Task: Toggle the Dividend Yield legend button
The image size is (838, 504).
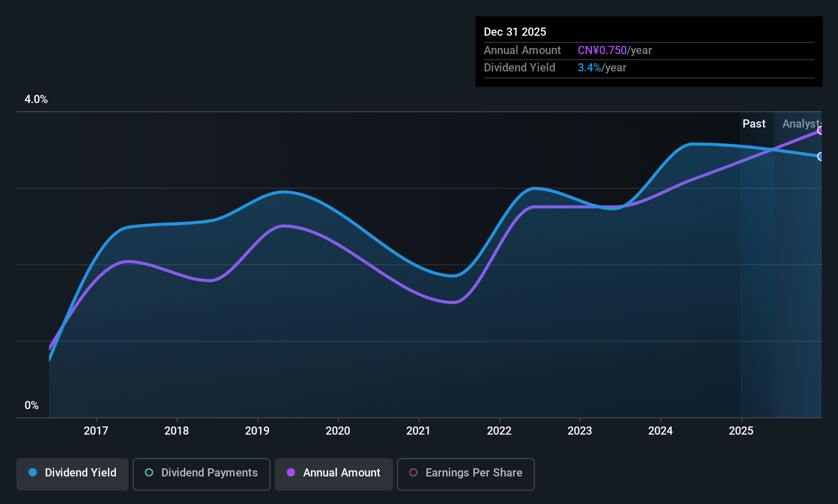Action: 72,474
